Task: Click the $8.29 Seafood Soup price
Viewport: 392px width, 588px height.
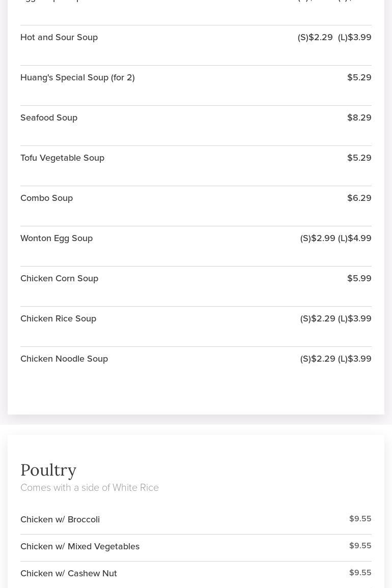Action: click(x=359, y=117)
